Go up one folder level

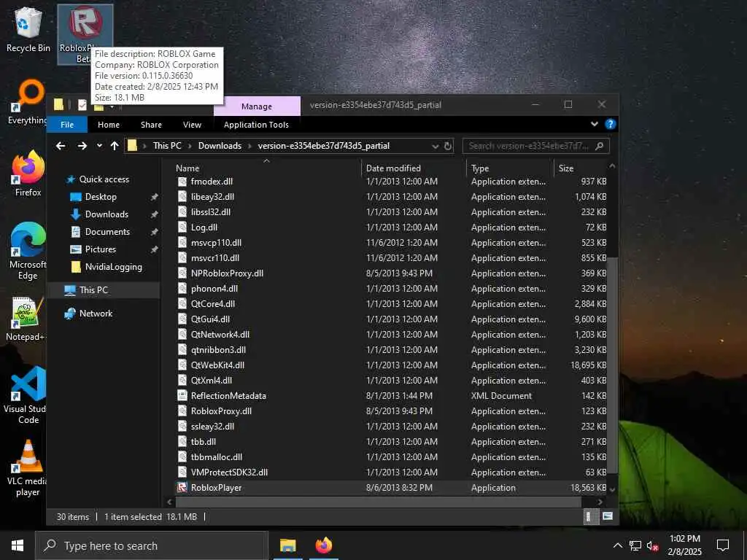click(x=115, y=146)
